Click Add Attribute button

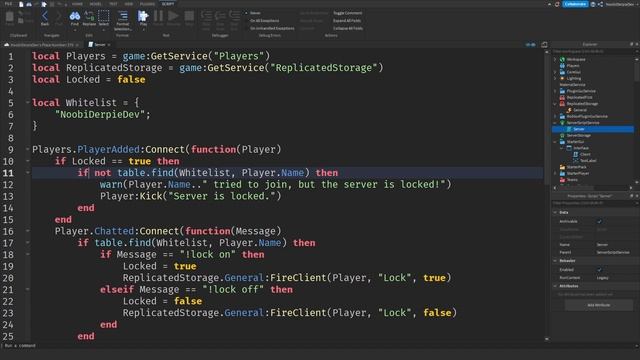tap(599, 305)
